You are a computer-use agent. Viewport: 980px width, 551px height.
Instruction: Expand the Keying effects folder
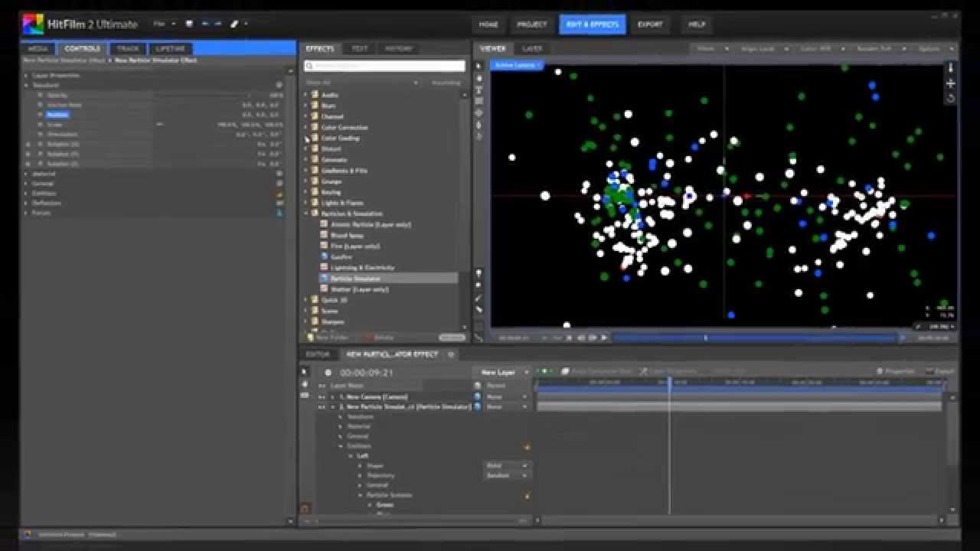click(306, 192)
